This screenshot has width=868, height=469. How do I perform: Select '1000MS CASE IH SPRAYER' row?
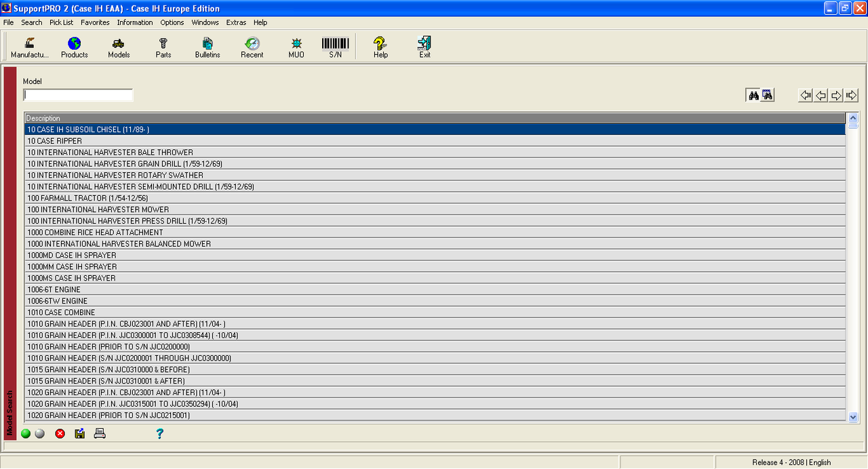[435, 278]
